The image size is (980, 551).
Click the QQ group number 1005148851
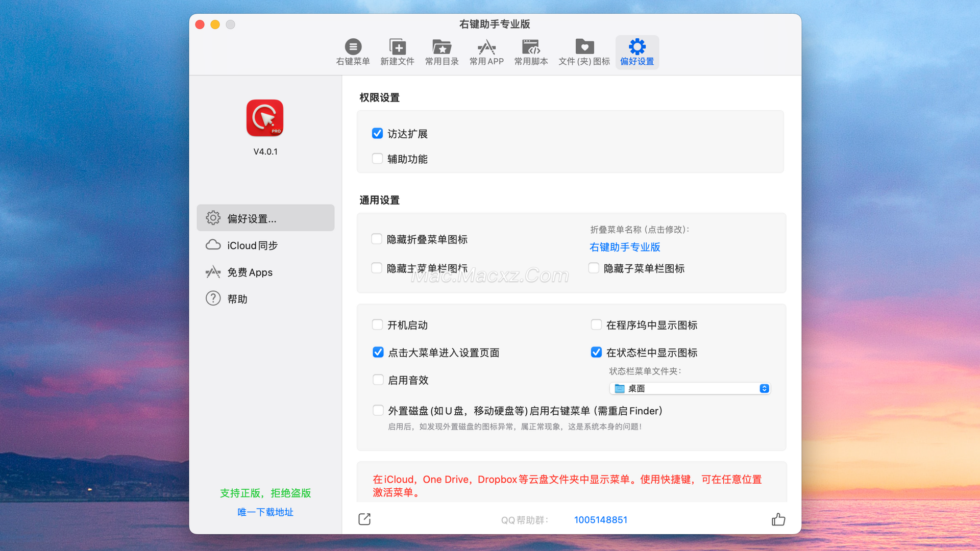[600, 520]
